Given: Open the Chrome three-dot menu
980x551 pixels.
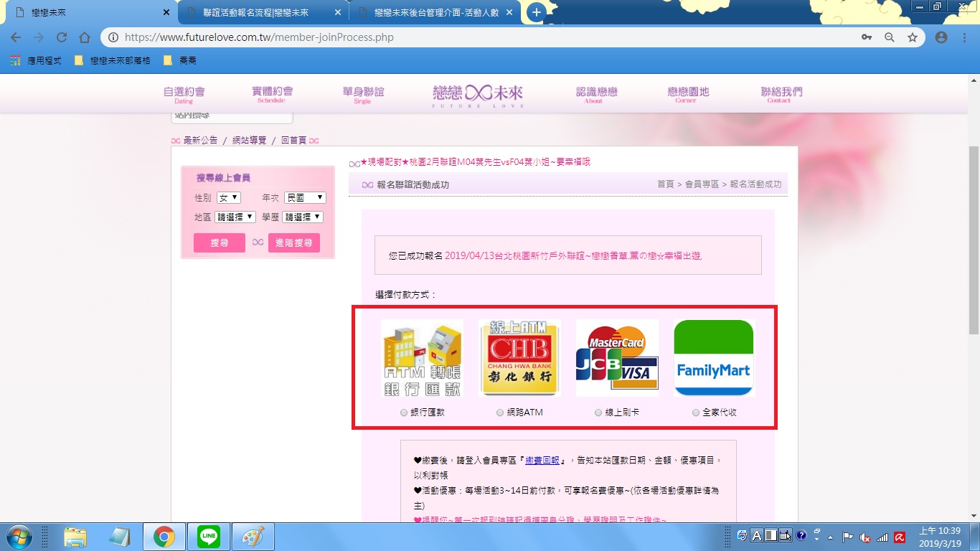Looking at the screenshot, I should click(x=963, y=37).
